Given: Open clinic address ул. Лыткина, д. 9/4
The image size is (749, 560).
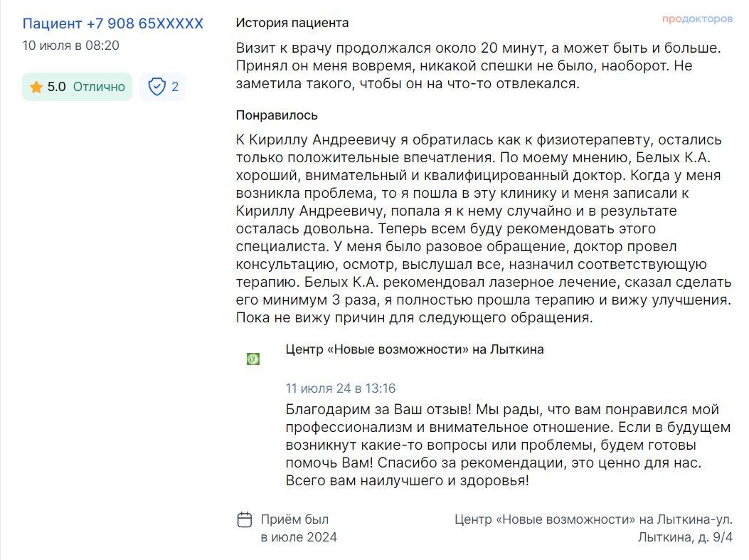Looking at the screenshot, I should pyautogui.click(x=685, y=537).
